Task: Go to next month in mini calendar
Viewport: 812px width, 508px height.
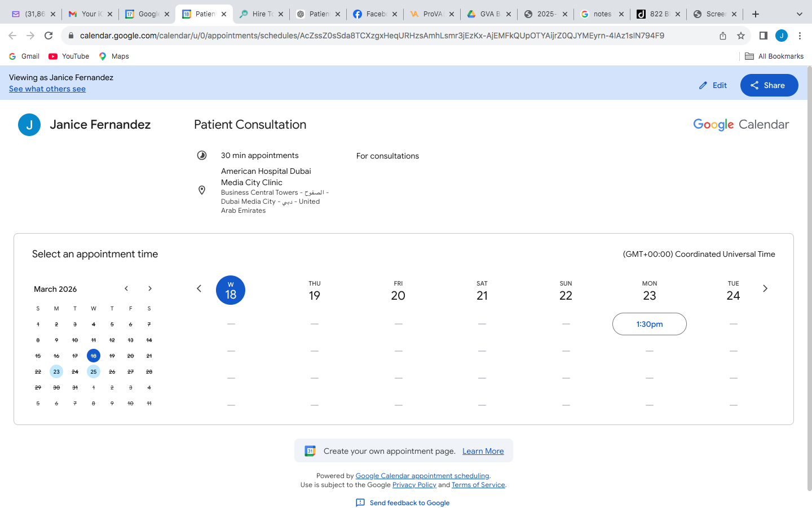Action: click(x=149, y=288)
